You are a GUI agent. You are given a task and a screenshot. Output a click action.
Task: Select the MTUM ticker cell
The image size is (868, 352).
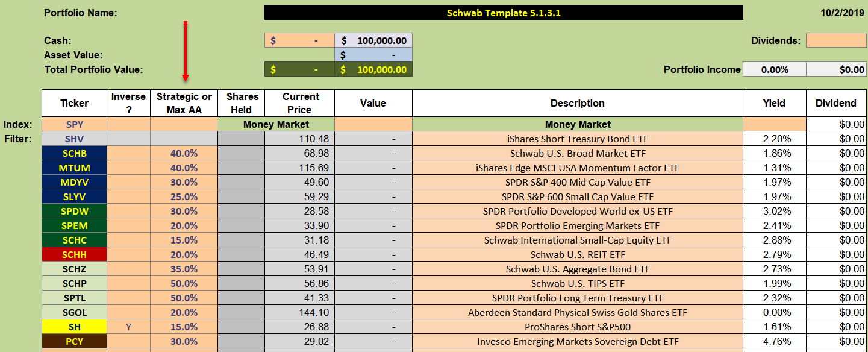click(75, 168)
